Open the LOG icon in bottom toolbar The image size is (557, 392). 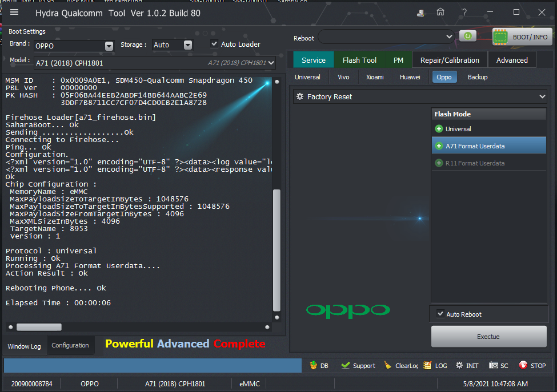click(427, 365)
